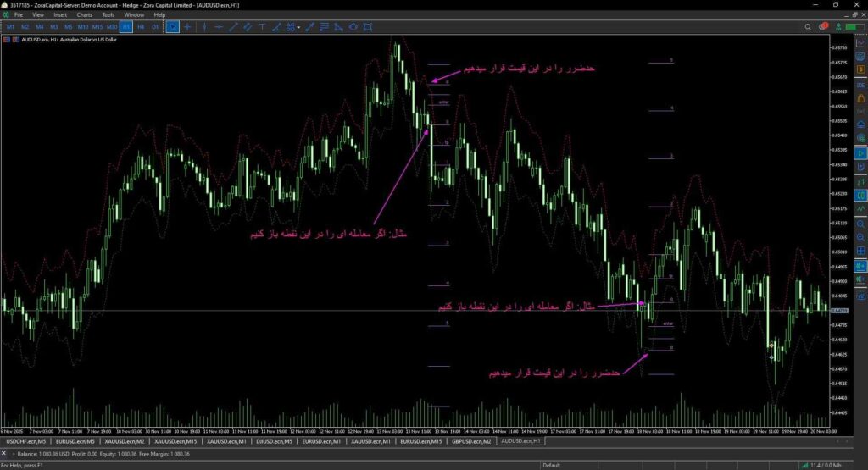Open the notifications chat icon with badge
The image size is (868, 470).
[823, 26]
